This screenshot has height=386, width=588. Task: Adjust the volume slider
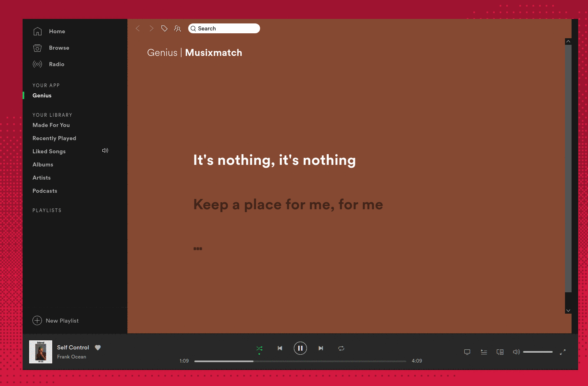point(538,352)
